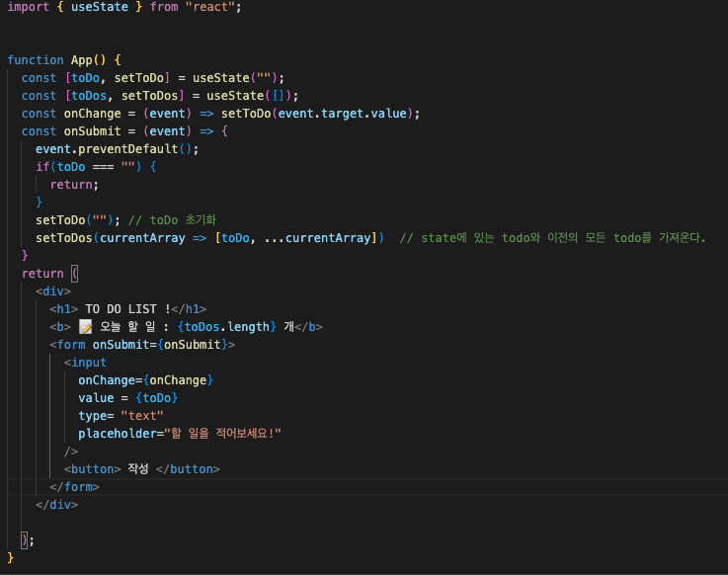Click the comment '// toDo 초기화'
728x575 pixels.
click(x=172, y=219)
